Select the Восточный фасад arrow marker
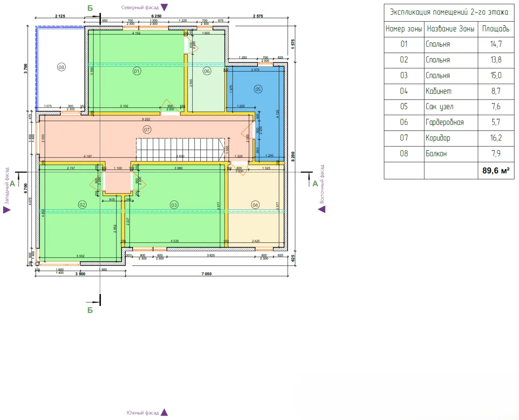The image size is (519, 420). pos(322,209)
